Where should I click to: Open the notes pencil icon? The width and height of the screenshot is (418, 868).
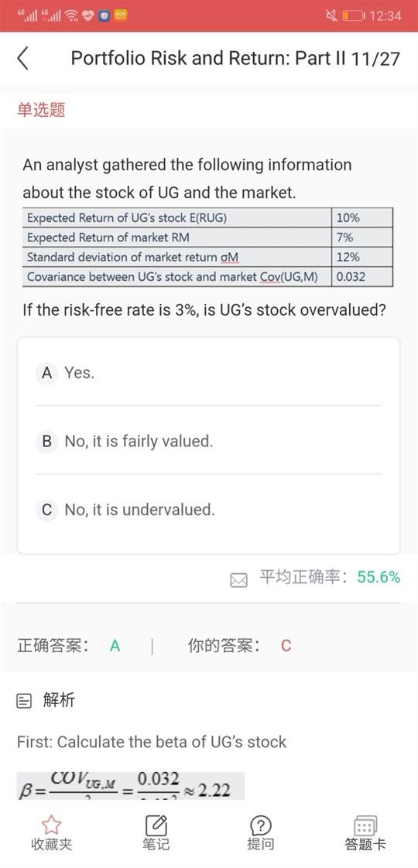[156, 825]
